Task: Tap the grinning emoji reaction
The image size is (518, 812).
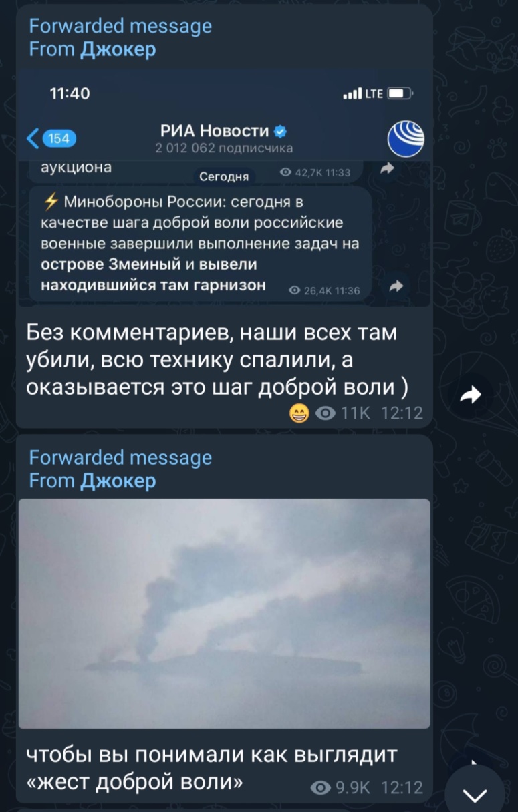Action: 299,414
